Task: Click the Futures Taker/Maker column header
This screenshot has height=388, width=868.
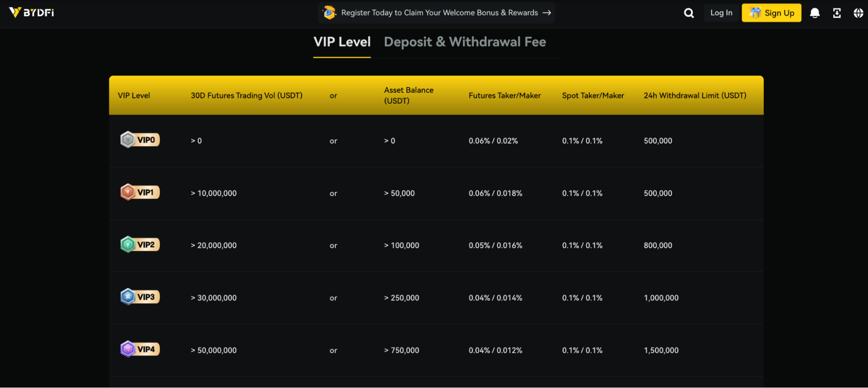Action: (x=505, y=95)
